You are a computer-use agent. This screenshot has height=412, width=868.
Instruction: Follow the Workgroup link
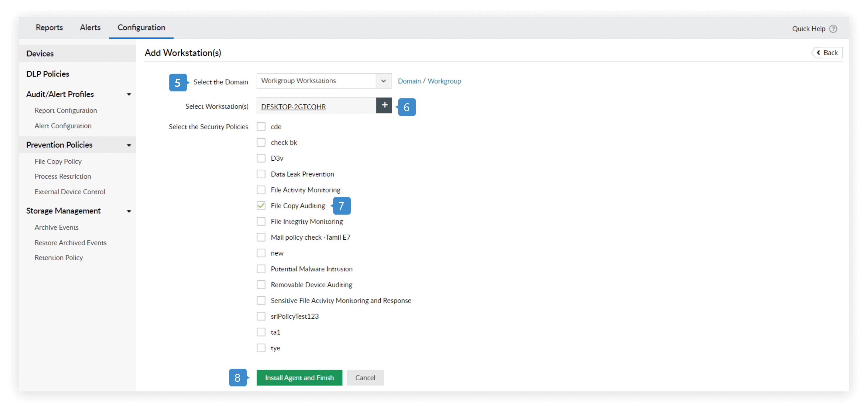click(444, 81)
